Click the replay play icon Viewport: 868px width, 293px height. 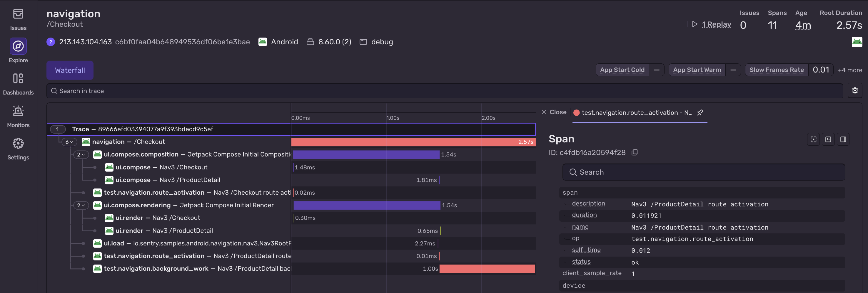point(695,24)
